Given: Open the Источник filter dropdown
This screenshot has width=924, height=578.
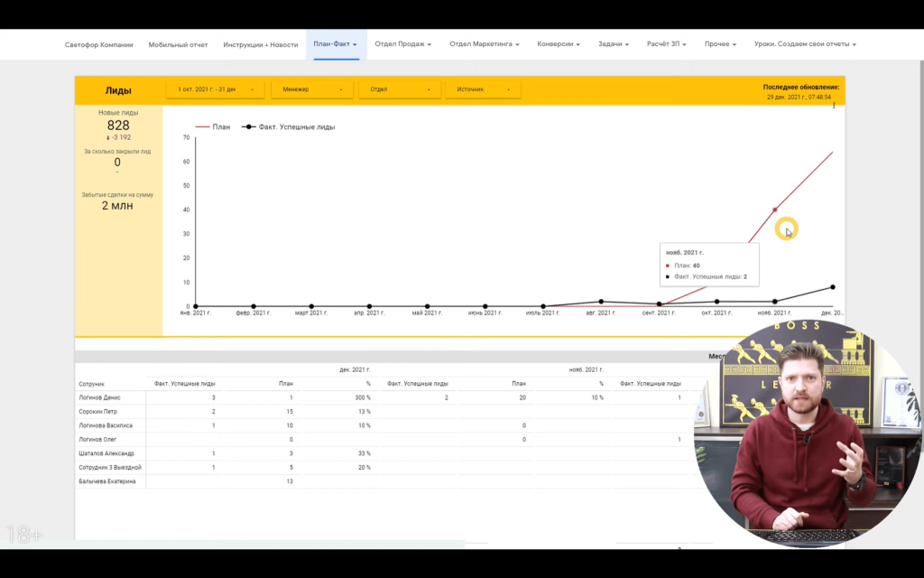Looking at the screenshot, I should (483, 89).
